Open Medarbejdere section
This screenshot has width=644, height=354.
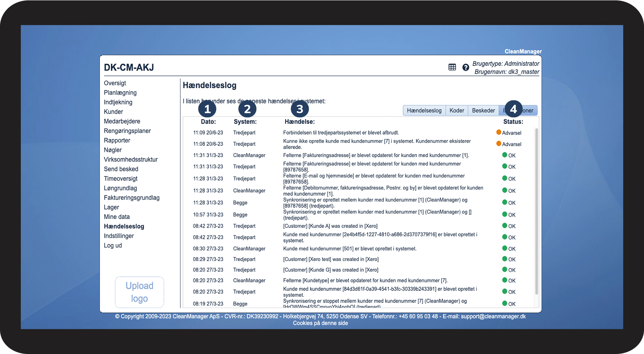point(122,121)
